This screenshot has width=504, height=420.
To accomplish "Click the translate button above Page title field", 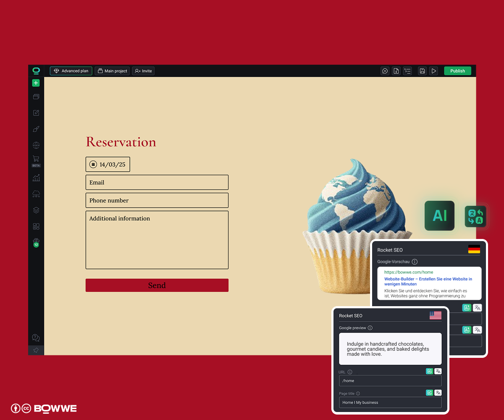I will pyautogui.click(x=438, y=393).
